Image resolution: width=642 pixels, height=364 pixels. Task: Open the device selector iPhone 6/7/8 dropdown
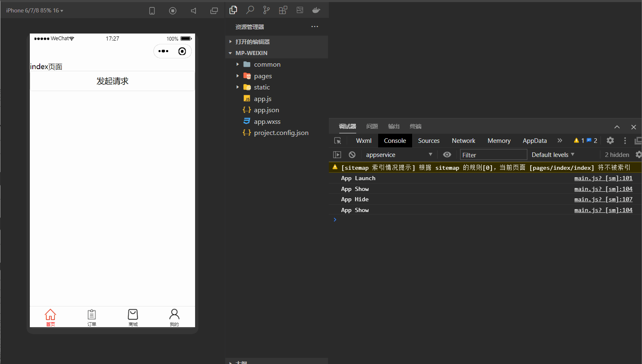[35, 10]
